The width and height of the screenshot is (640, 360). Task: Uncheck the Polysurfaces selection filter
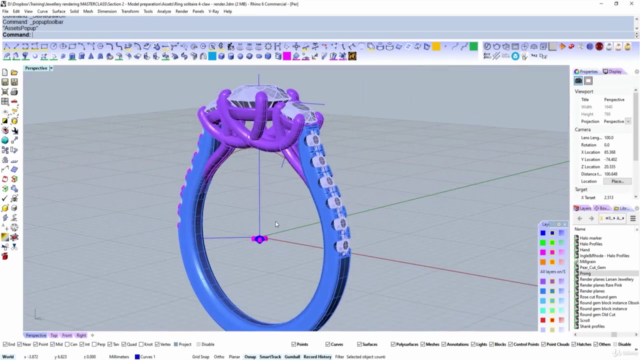(x=393, y=344)
